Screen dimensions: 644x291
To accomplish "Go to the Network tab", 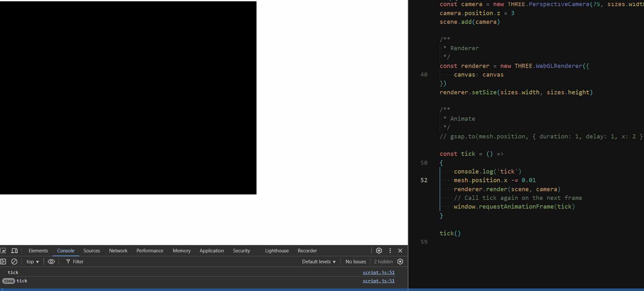I will click(x=118, y=251).
